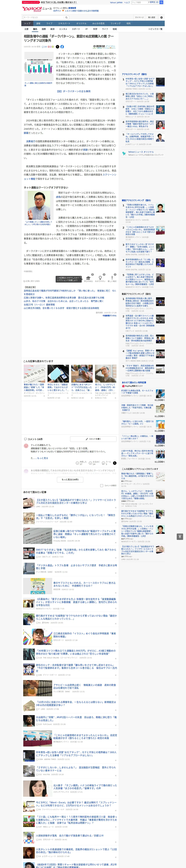The height and width of the screenshot is (868, 186).
Task: Click the scroll-to-top arrow button
Action: click(180, 536)
